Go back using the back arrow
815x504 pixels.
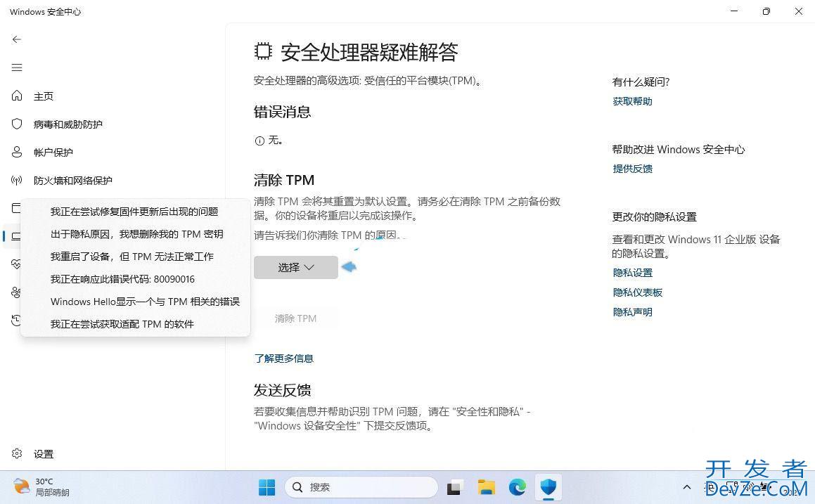pos(17,39)
